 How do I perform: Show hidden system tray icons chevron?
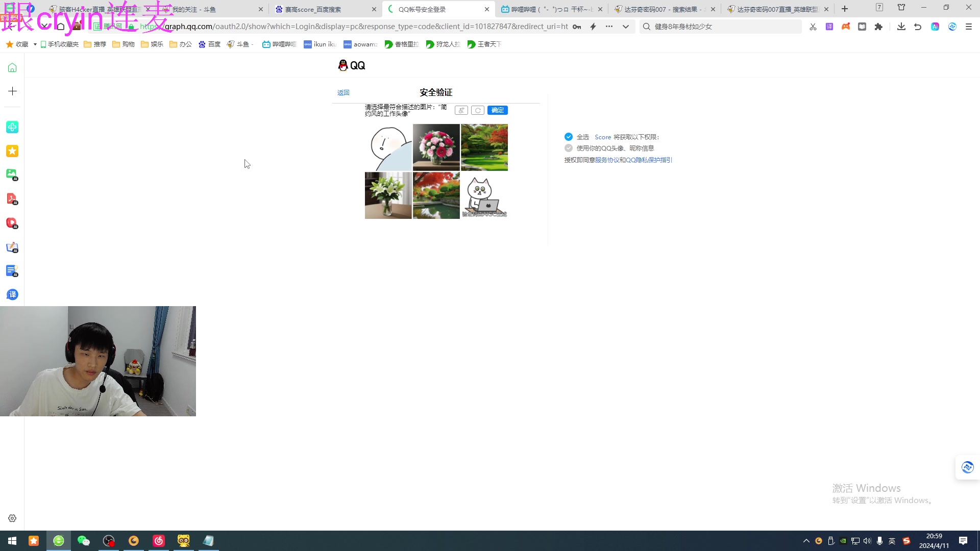pyautogui.click(x=806, y=541)
